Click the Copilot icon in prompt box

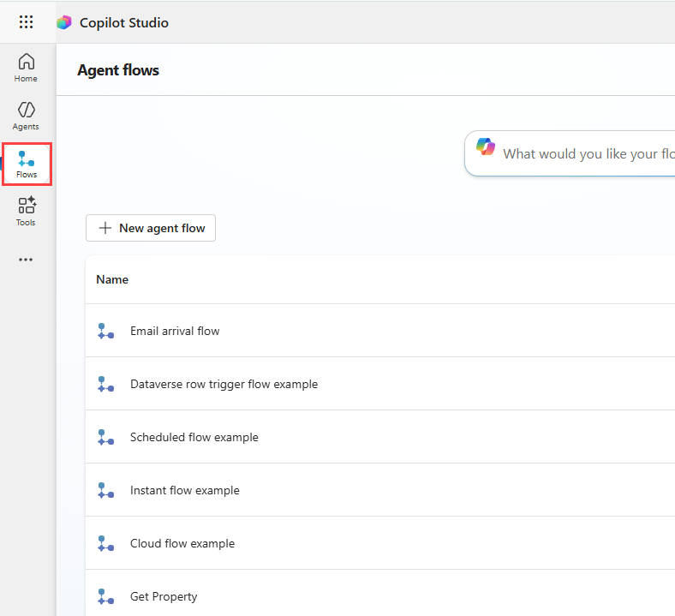tap(486, 147)
